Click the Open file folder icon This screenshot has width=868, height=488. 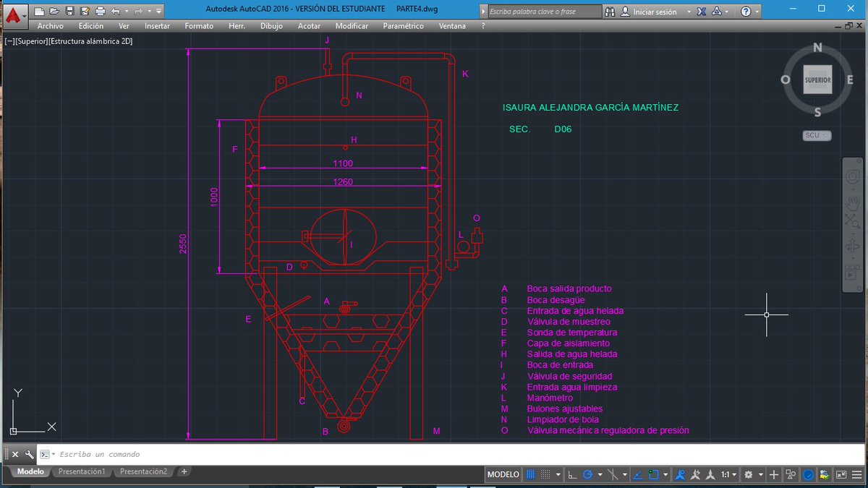(54, 12)
